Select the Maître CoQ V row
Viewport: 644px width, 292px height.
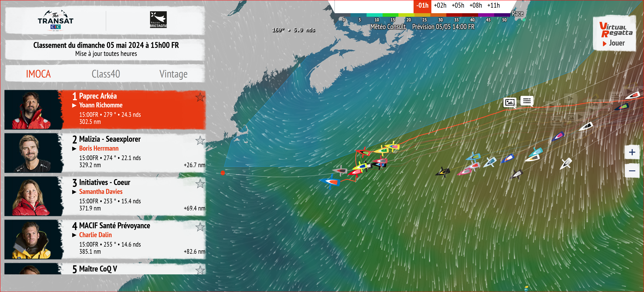[x=105, y=269]
